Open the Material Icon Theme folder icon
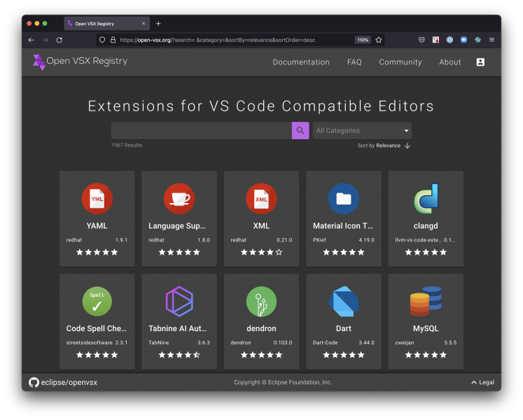This screenshot has width=523, height=420. (344, 199)
